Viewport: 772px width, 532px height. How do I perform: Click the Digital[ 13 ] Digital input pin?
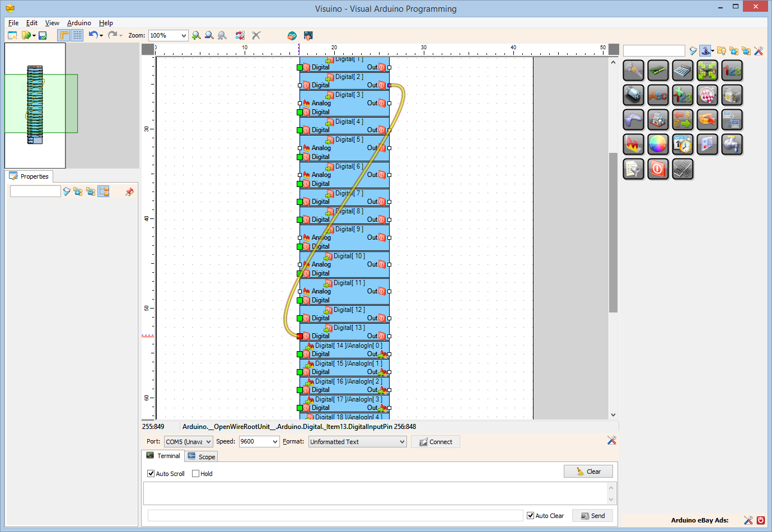tap(300, 336)
